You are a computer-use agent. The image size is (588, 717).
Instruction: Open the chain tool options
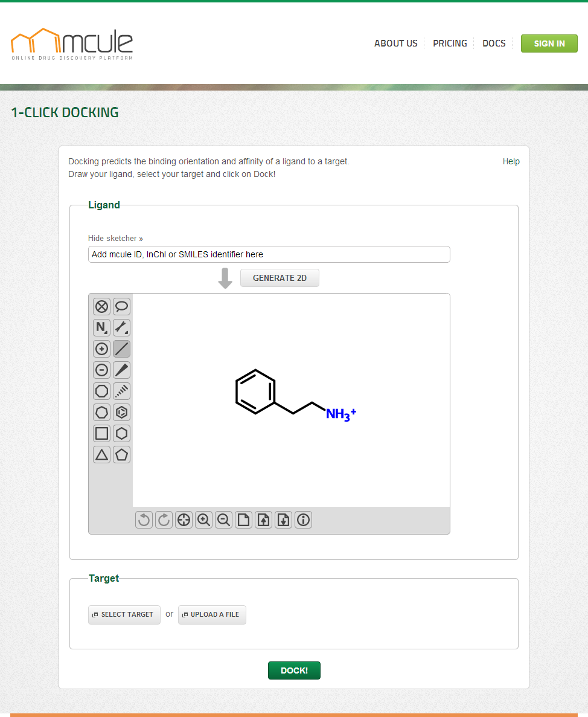click(x=122, y=328)
